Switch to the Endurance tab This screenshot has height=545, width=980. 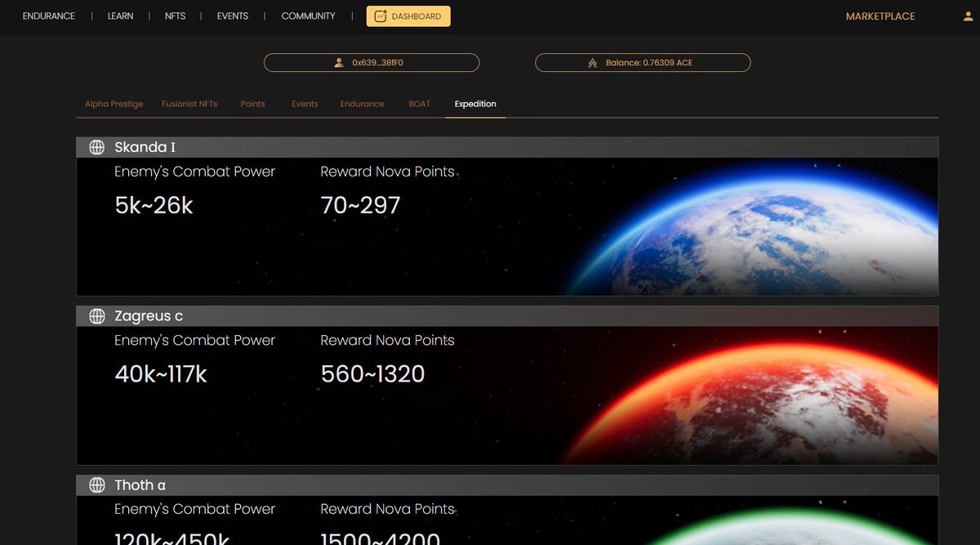click(363, 104)
